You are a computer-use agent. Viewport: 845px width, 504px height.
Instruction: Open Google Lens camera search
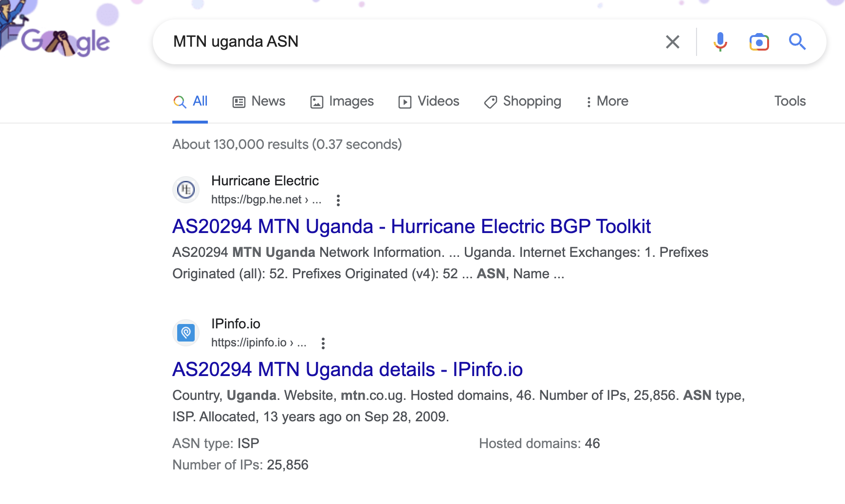759,42
